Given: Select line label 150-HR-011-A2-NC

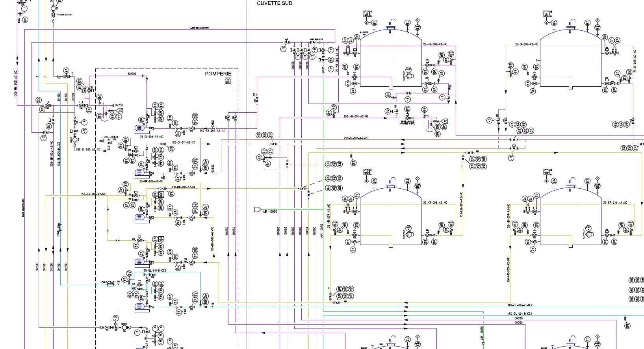Looking at the screenshot, I should 183,187.
